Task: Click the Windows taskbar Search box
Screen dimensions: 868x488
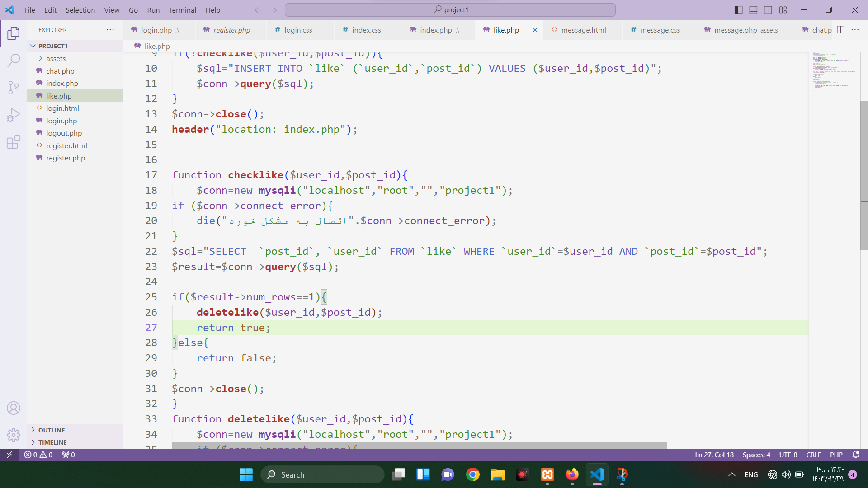Action: point(322,474)
